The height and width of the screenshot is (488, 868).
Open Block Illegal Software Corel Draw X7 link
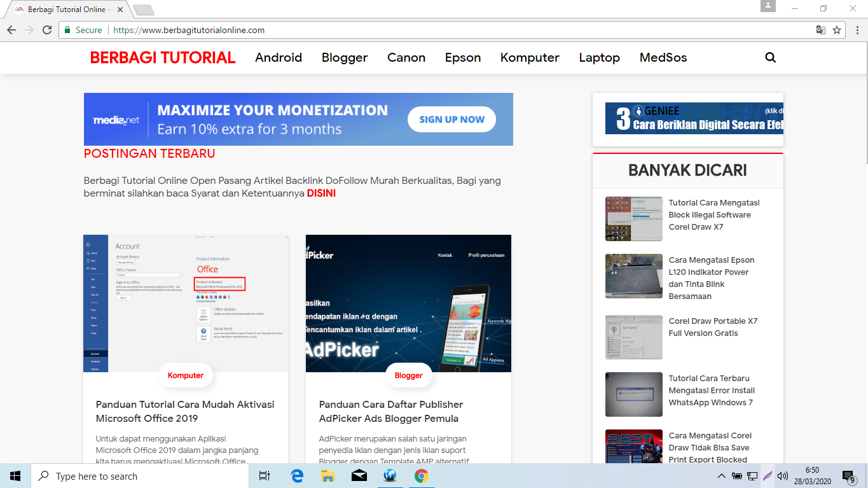click(714, 215)
